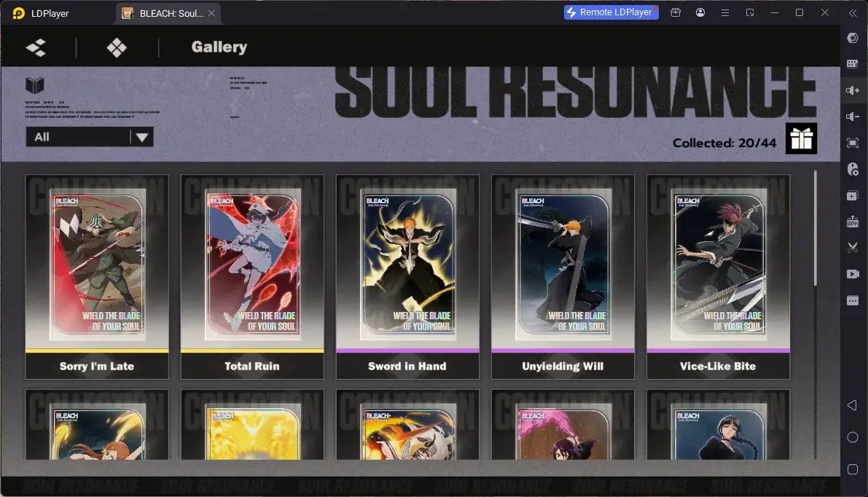This screenshot has height=497, width=868.
Task: Start the video recorder sidebar icon
Action: (x=853, y=274)
